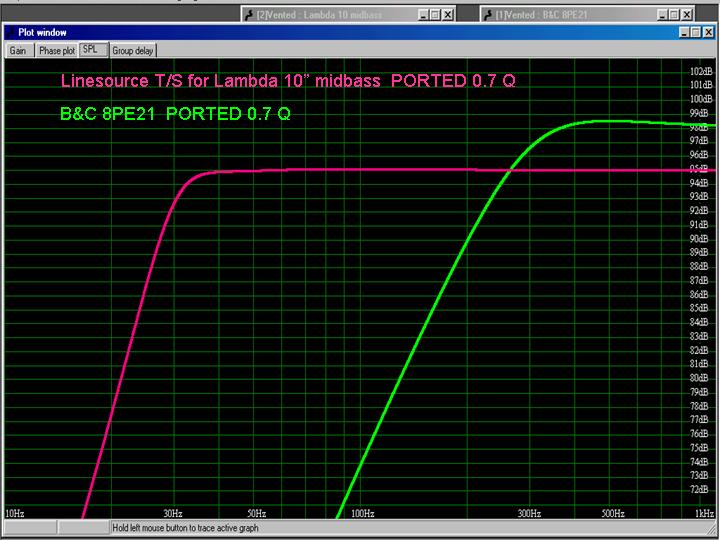Click the Plot window title bar icon
720x540 pixels.
[x=10, y=32]
